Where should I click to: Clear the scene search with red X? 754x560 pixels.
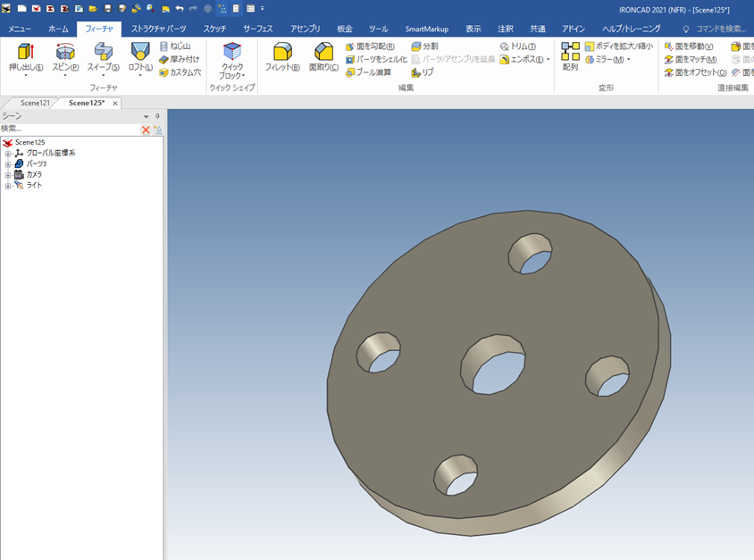coord(146,130)
